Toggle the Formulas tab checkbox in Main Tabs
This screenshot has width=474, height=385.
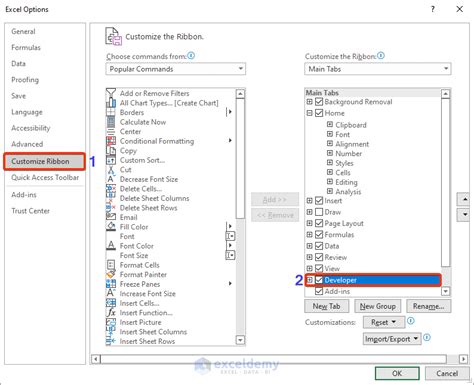pos(319,235)
